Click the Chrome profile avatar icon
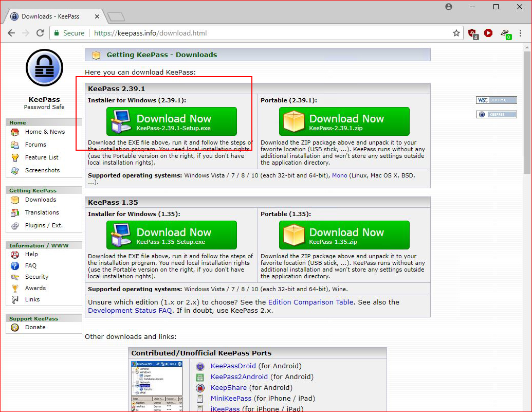532x412 pixels. click(x=449, y=7)
